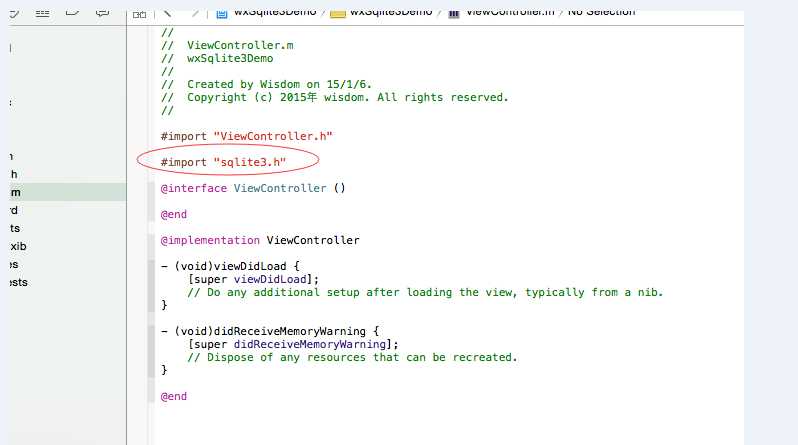Click the @end directly after @interface
The image size is (798, 445).
pyautogui.click(x=174, y=214)
